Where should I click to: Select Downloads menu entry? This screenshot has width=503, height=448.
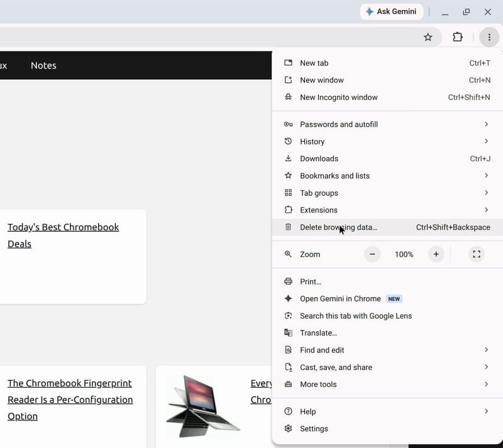click(387, 158)
